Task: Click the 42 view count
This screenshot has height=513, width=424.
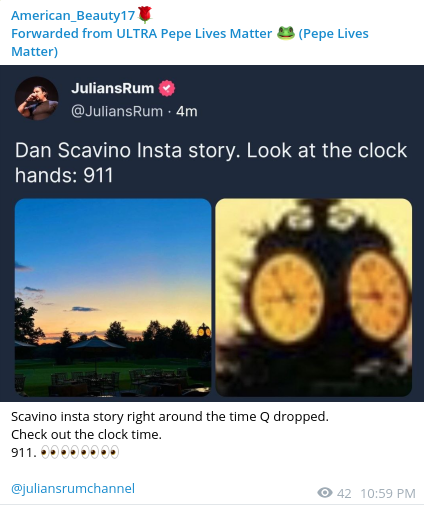Action: (344, 493)
